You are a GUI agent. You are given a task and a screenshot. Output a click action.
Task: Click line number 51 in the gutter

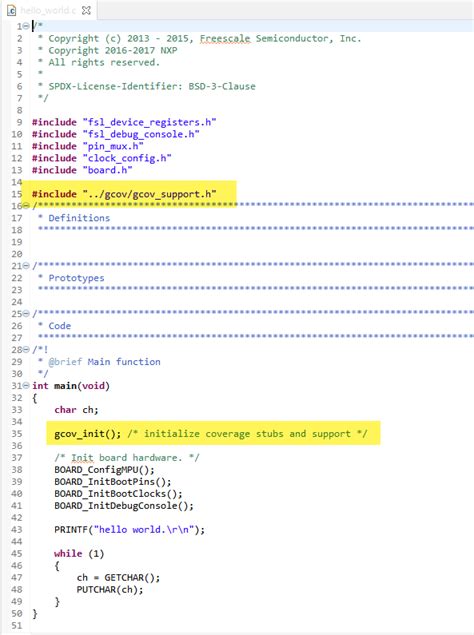pyautogui.click(x=17, y=625)
